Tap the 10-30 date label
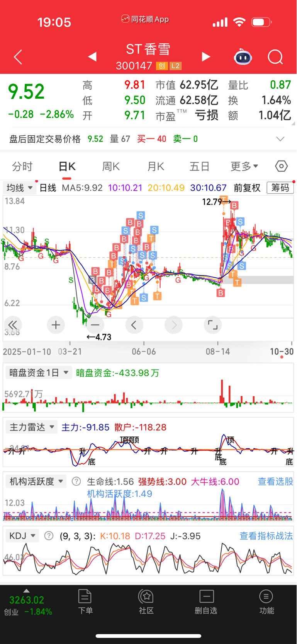 (x=282, y=352)
